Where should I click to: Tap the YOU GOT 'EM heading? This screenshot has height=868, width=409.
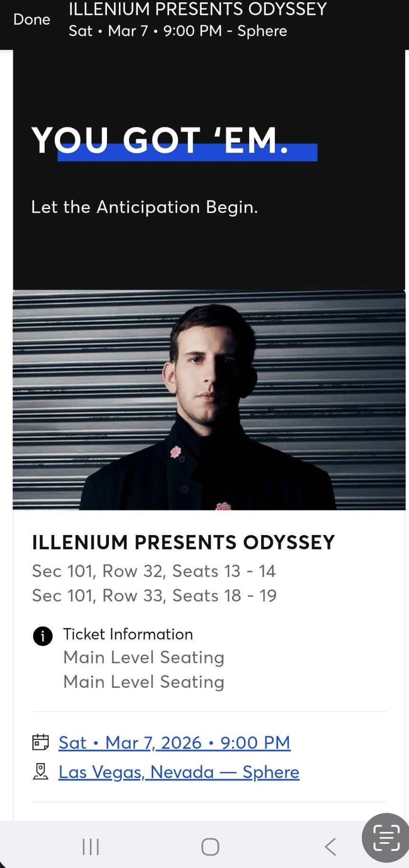[161, 141]
